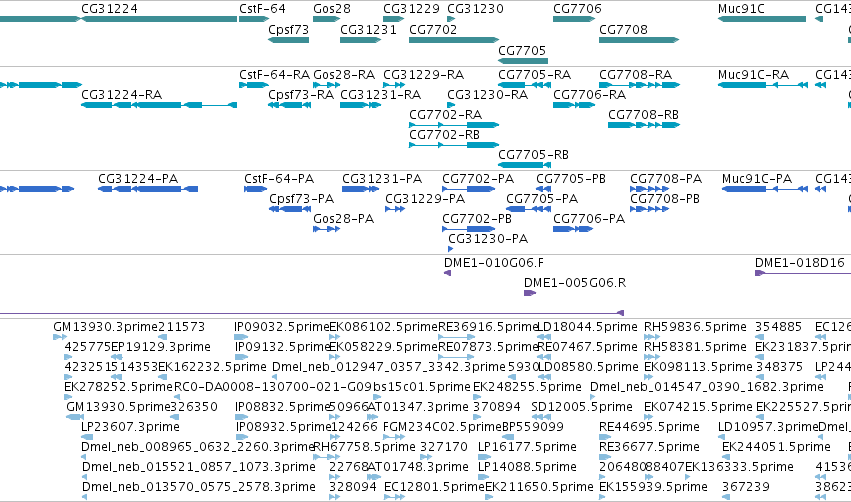Click the CstF-64 gene label
The image size is (851, 502).
click(x=262, y=9)
